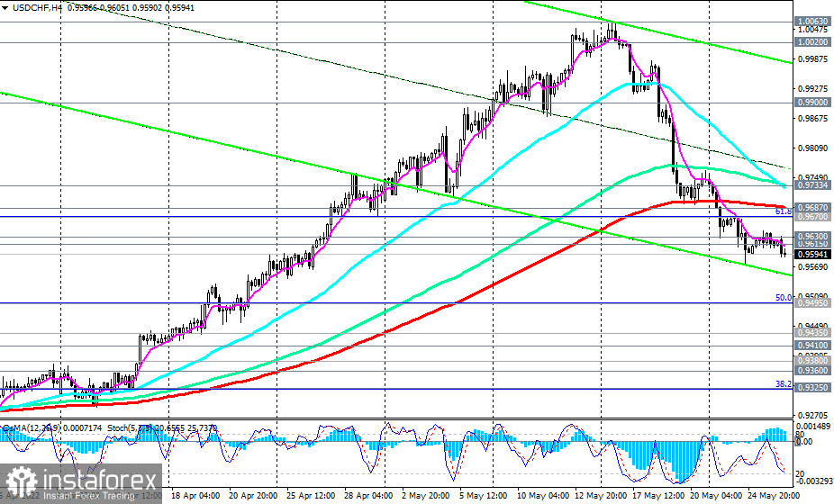Click the 24 May 20:00 time label
834x504 pixels.
772,496
